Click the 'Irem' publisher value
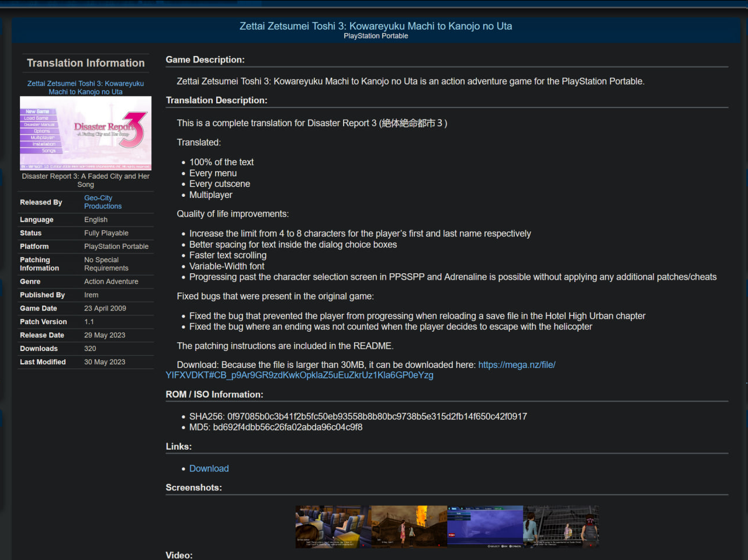The height and width of the screenshot is (560, 748). 91,295
